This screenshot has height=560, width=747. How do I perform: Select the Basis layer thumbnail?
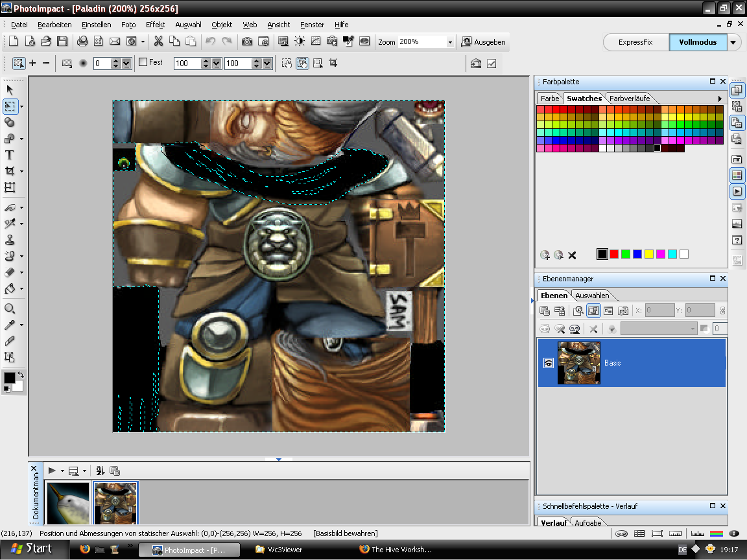pos(579,363)
